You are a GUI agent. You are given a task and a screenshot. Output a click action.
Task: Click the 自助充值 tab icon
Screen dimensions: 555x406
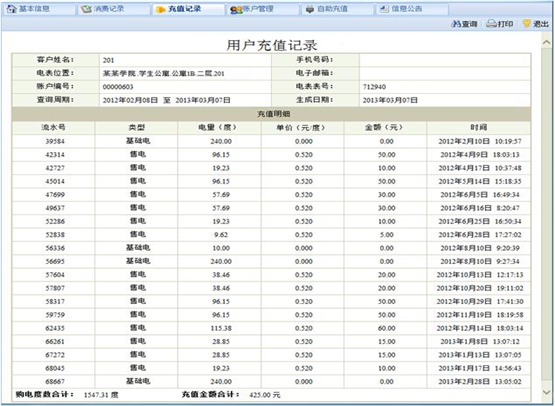tap(310, 9)
